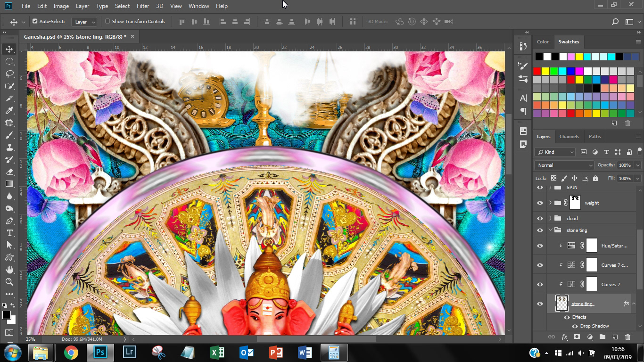This screenshot has height=362, width=644.
Task: Open the Fill slider dropdown arrow
Action: point(638,178)
